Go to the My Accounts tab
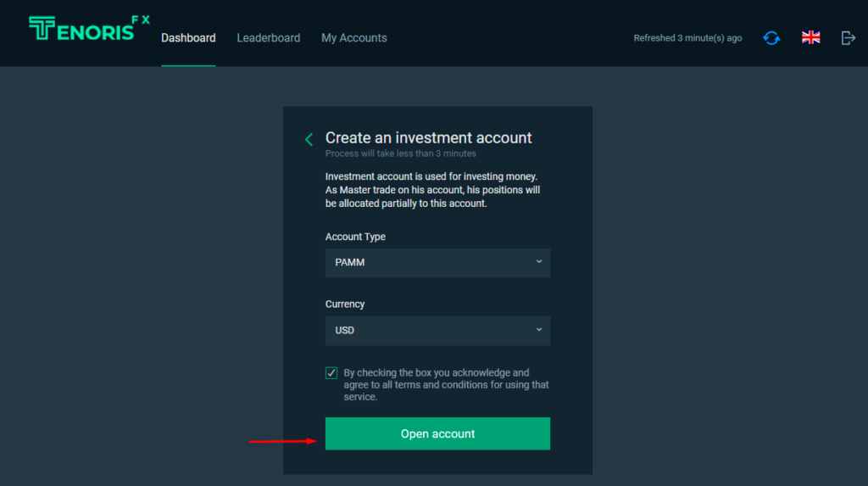The width and height of the screenshot is (868, 486). pyautogui.click(x=353, y=38)
